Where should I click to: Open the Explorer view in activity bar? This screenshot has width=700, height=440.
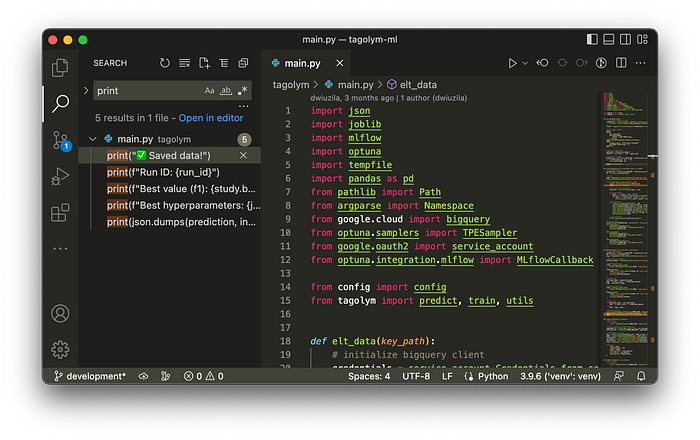coord(60,67)
